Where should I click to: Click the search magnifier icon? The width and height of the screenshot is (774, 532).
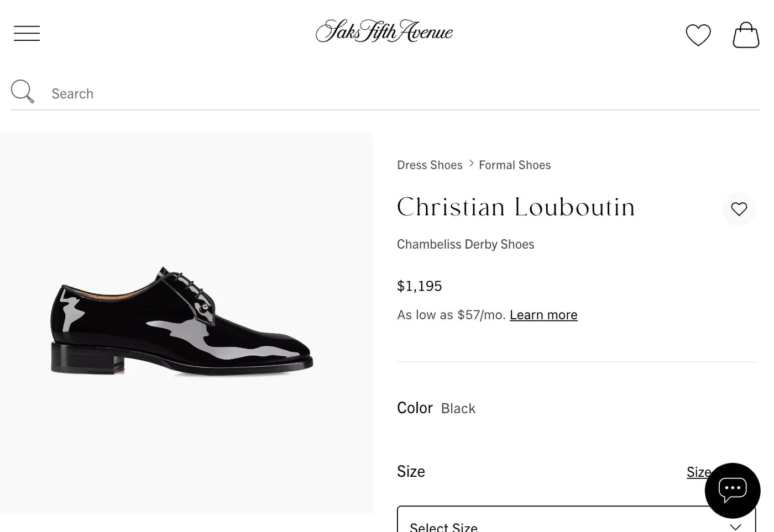tap(22, 91)
